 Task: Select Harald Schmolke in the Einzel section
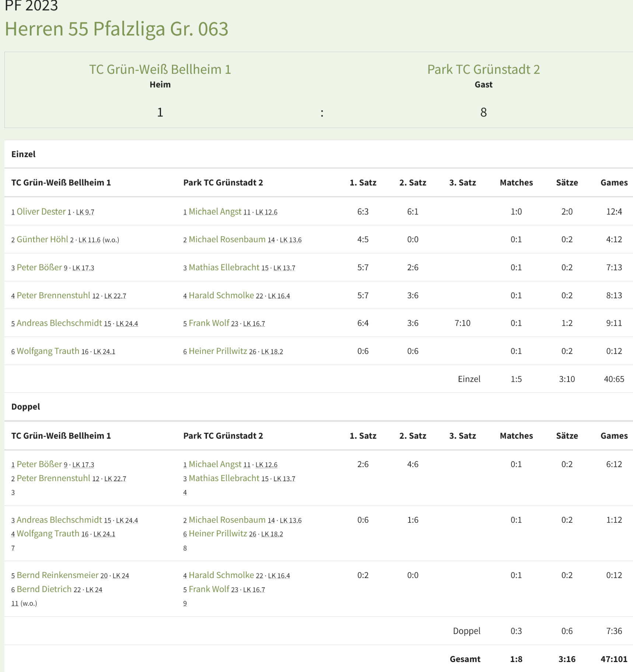pyautogui.click(x=221, y=296)
